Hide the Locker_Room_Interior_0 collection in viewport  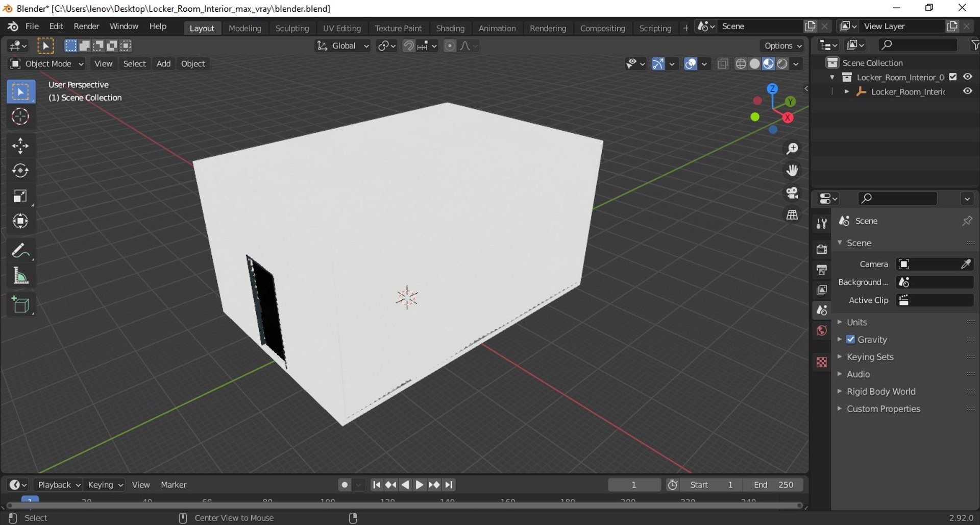(x=967, y=77)
